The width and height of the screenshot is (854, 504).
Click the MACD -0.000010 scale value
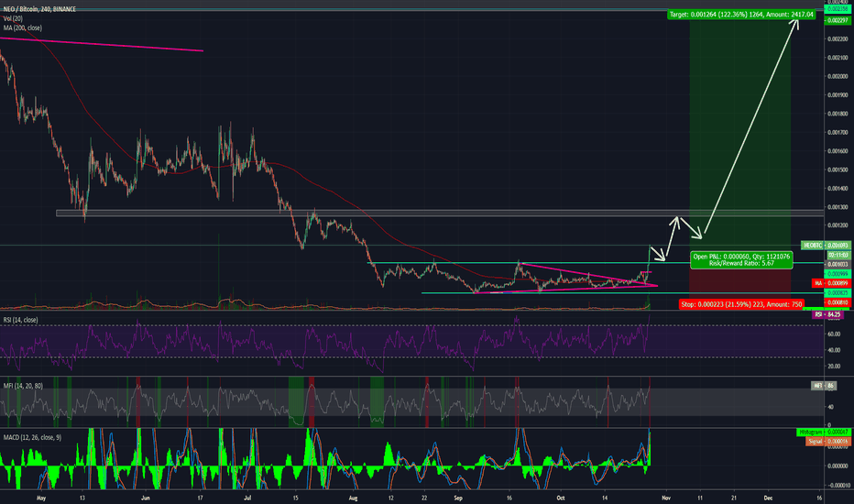point(838,485)
